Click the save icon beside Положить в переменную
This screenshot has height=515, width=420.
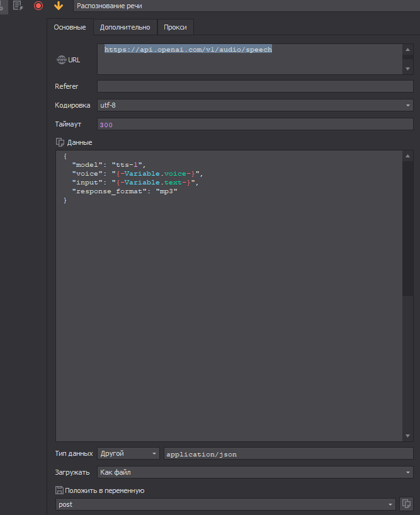coord(60,490)
